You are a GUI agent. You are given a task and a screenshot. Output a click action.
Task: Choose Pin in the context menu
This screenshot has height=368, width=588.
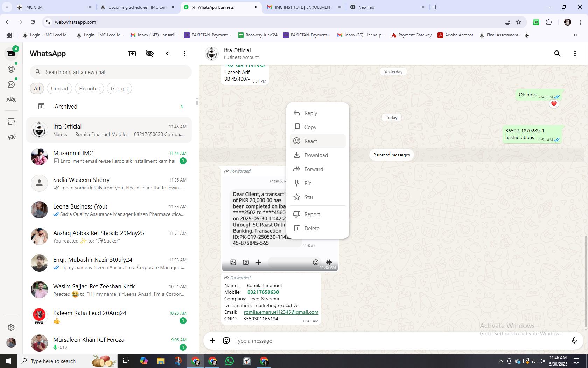(318, 183)
